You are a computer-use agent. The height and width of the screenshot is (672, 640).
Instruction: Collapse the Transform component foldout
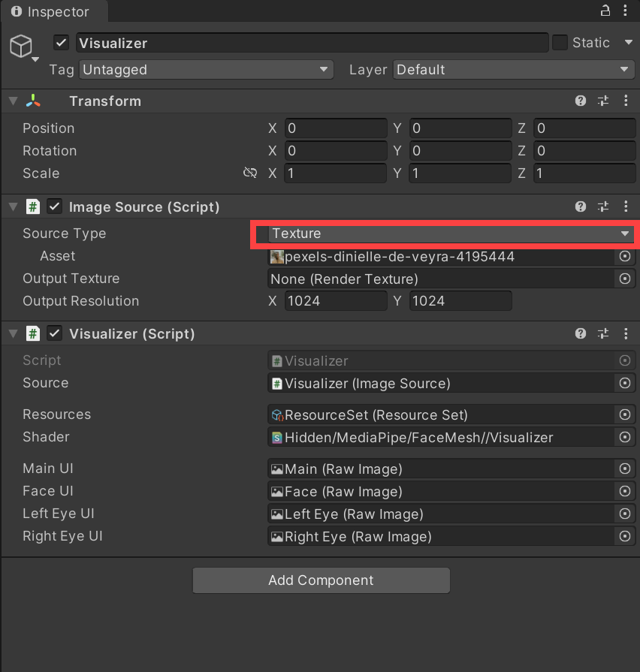pos(14,101)
